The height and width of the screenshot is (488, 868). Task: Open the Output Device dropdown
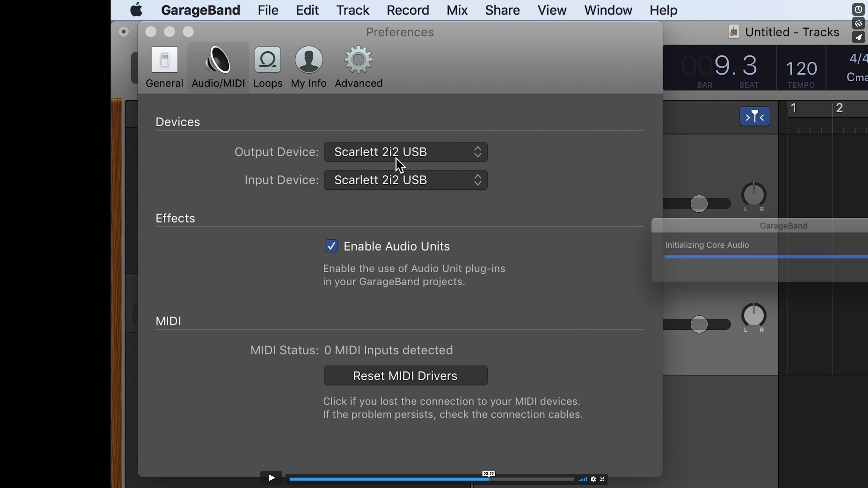point(406,152)
